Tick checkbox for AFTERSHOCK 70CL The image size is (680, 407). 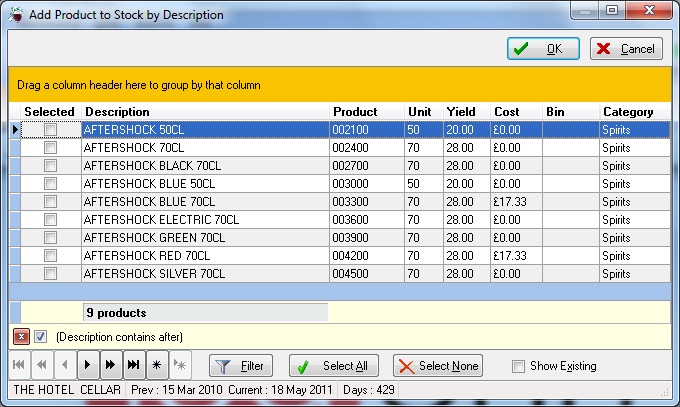click(50, 148)
